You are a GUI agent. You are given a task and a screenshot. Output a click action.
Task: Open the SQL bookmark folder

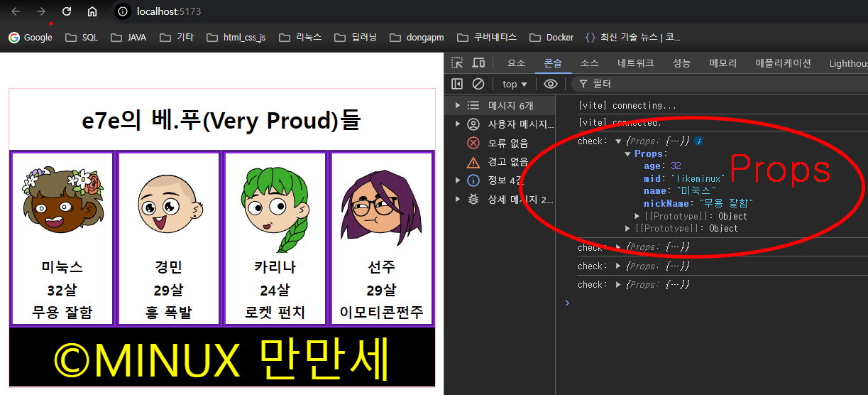point(82,38)
